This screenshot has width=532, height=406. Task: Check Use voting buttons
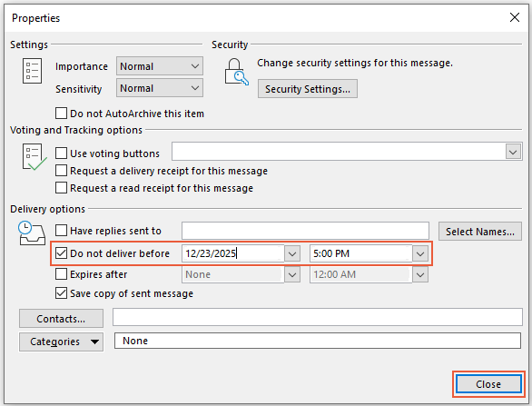coord(61,153)
